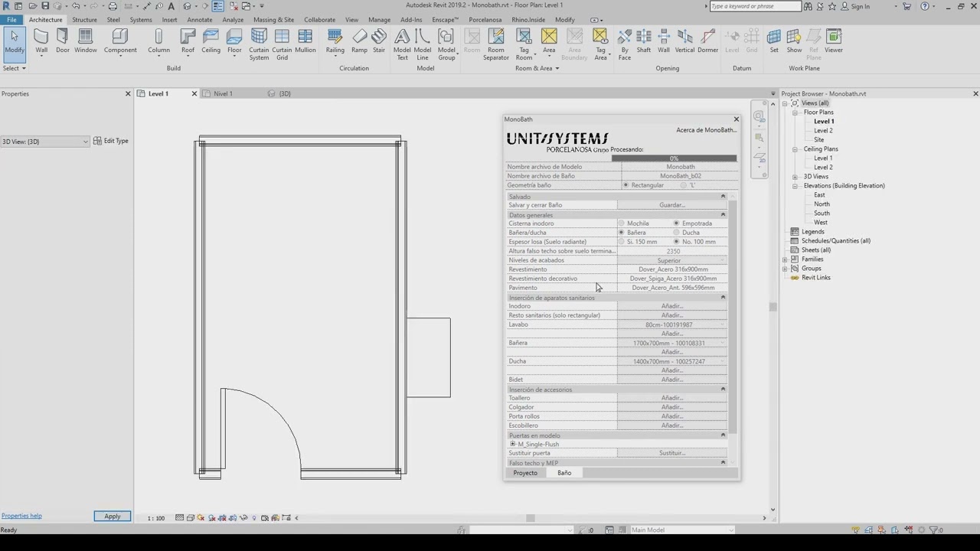Activate the Area tool
The width and height of the screenshot is (980, 551).
tap(549, 41)
